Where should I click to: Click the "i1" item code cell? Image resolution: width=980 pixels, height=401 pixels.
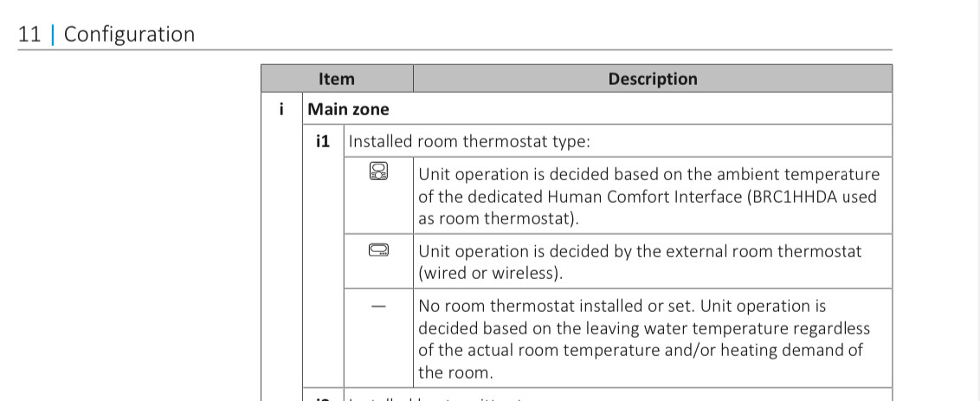323,141
